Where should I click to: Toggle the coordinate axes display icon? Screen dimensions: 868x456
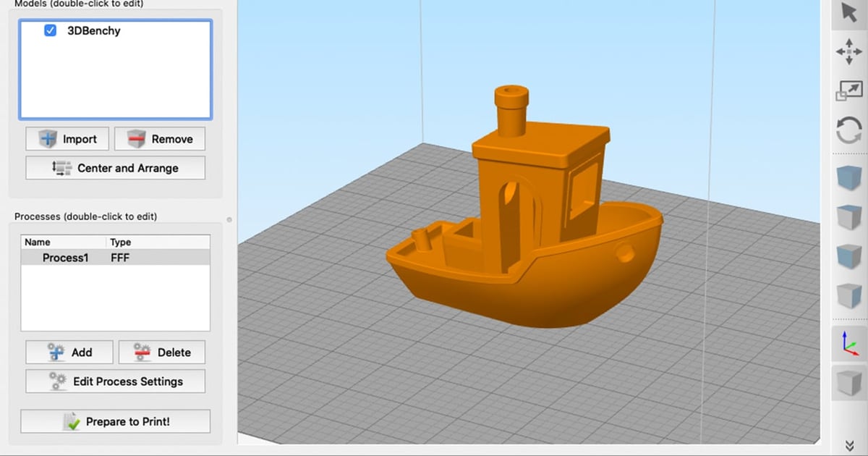coord(849,343)
